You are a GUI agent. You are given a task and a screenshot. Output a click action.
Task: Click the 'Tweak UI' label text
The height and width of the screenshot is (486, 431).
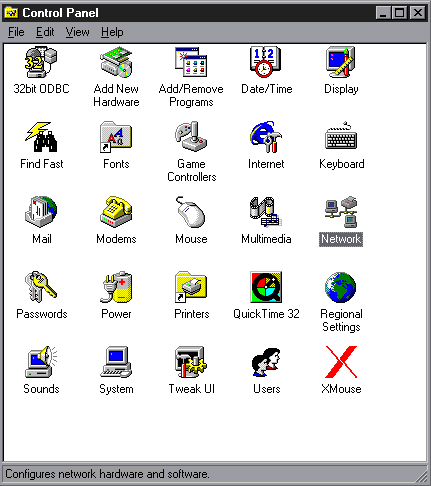192,389
